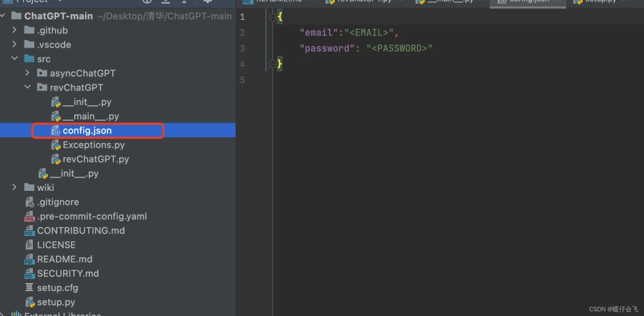
Task: Click the setup.py Python file icon
Action: tap(30, 302)
